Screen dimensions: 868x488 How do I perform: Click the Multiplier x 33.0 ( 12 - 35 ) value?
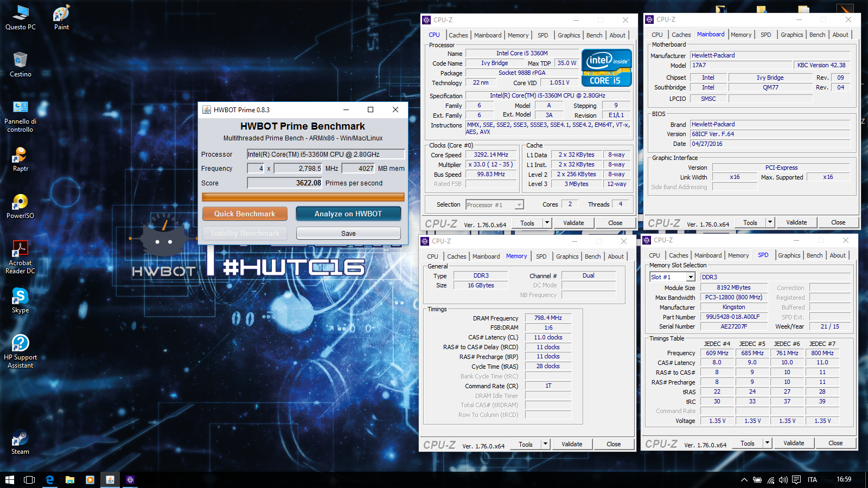[x=491, y=164]
